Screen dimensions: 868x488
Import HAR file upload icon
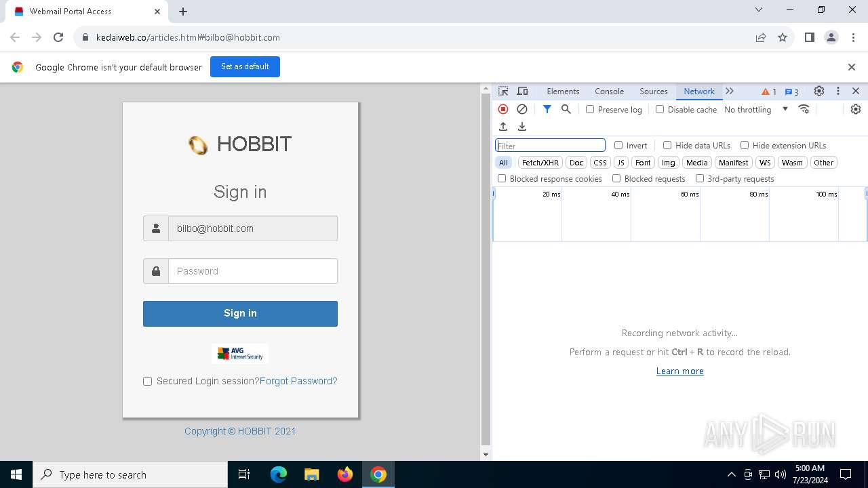[503, 127]
